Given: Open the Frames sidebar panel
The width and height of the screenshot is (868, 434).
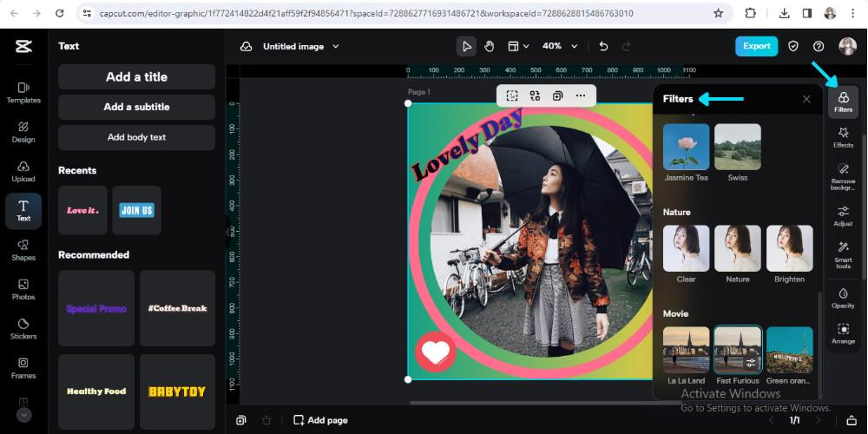Looking at the screenshot, I should pos(23,368).
